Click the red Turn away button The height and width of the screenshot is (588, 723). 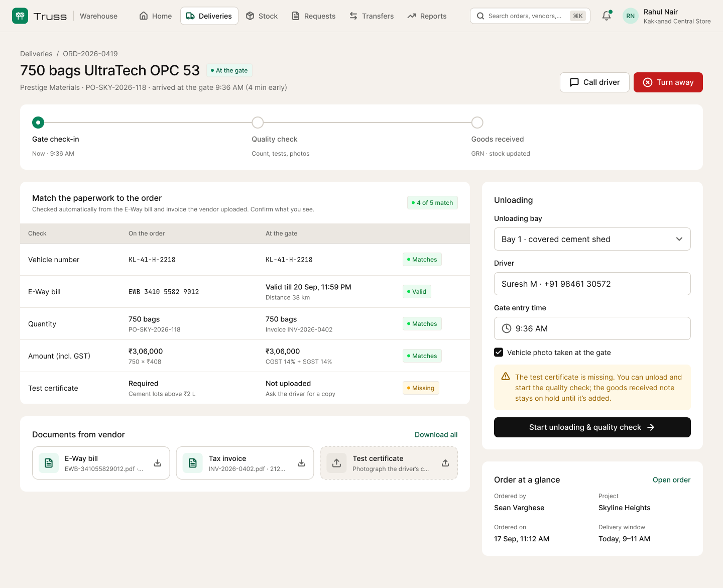[668, 82]
